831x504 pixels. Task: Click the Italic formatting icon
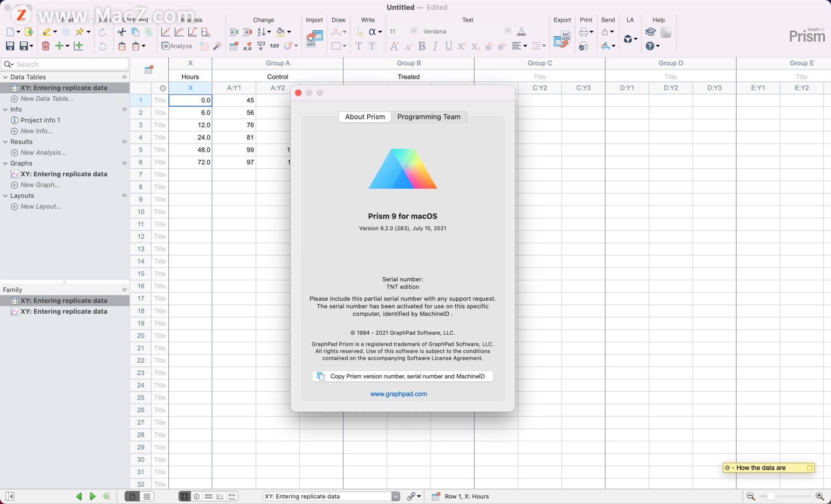point(435,46)
